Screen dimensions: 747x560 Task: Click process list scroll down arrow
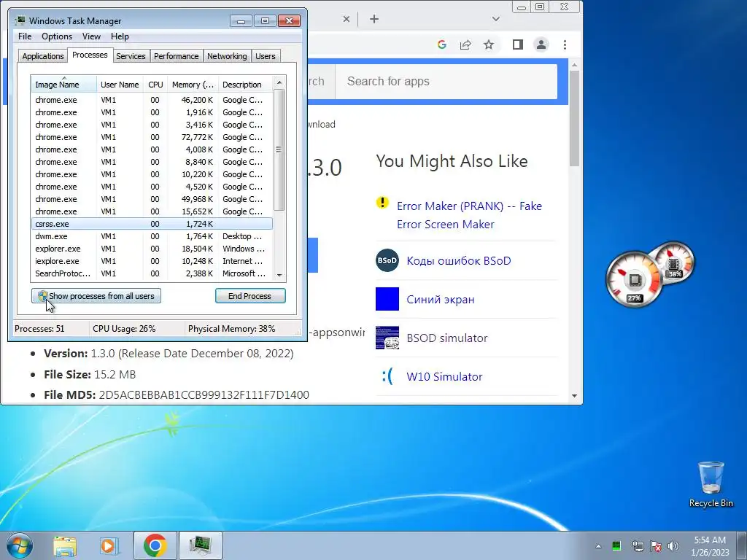(279, 275)
